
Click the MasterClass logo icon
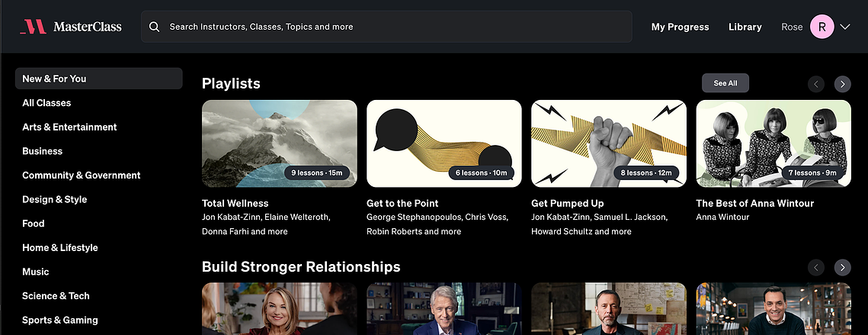click(34, 27)
